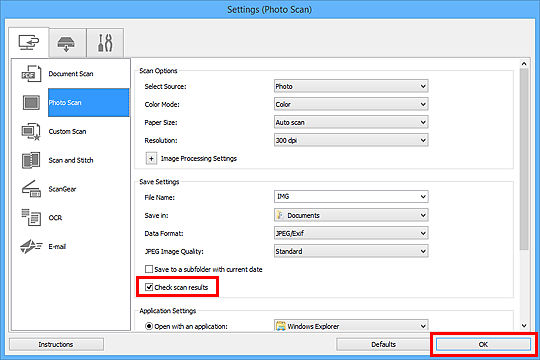Open the JPEG Image Quality dropdown
Image resolution: width=540 pixels, height=360 pixels.
[351, 251]
